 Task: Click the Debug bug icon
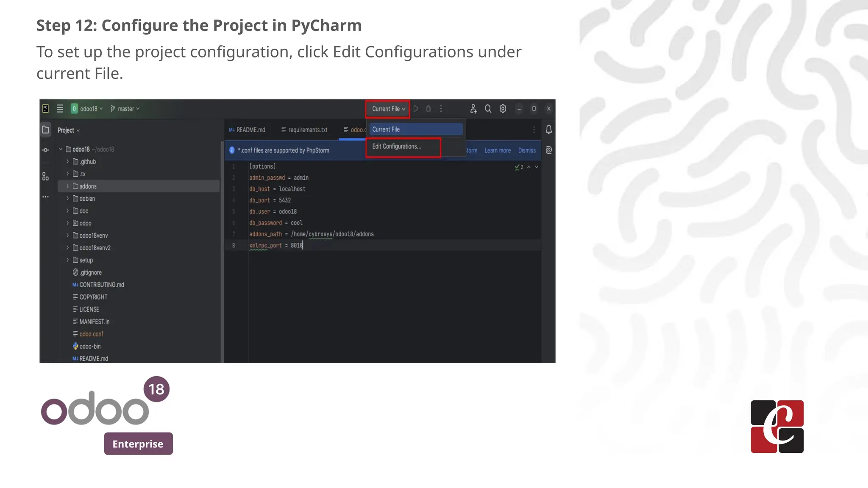[428, 109]
